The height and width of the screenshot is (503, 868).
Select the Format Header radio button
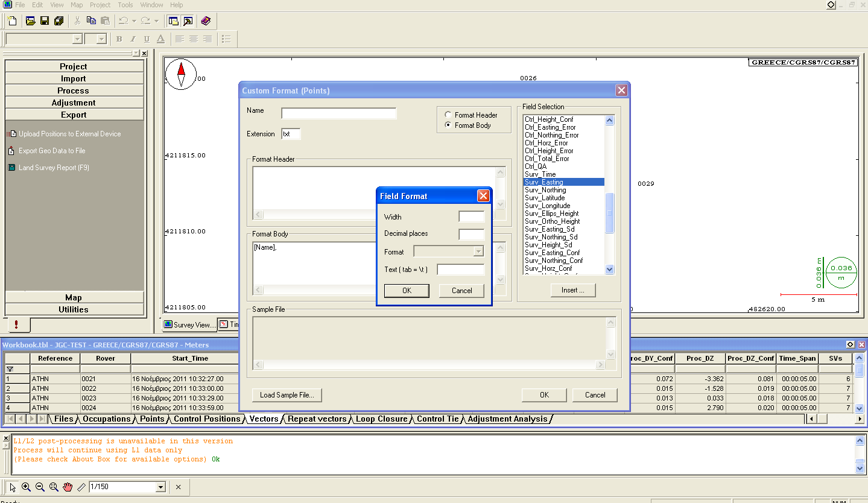click(x=448, y=115)
